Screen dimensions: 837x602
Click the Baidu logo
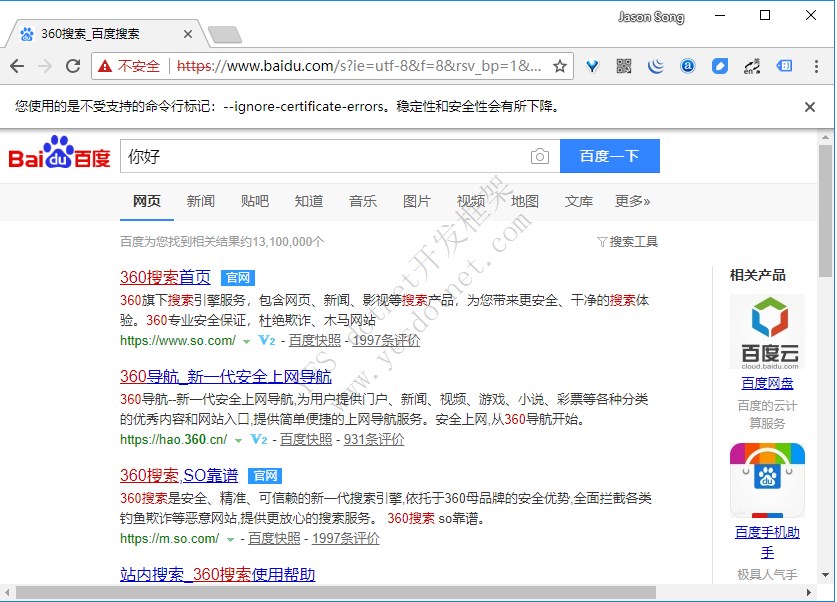pos(59,153)
